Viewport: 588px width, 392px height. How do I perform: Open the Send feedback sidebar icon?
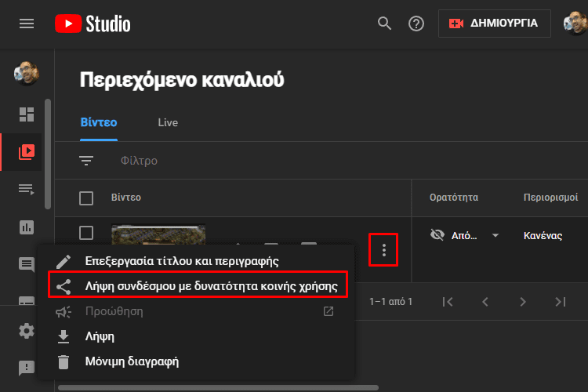[27, 368]
